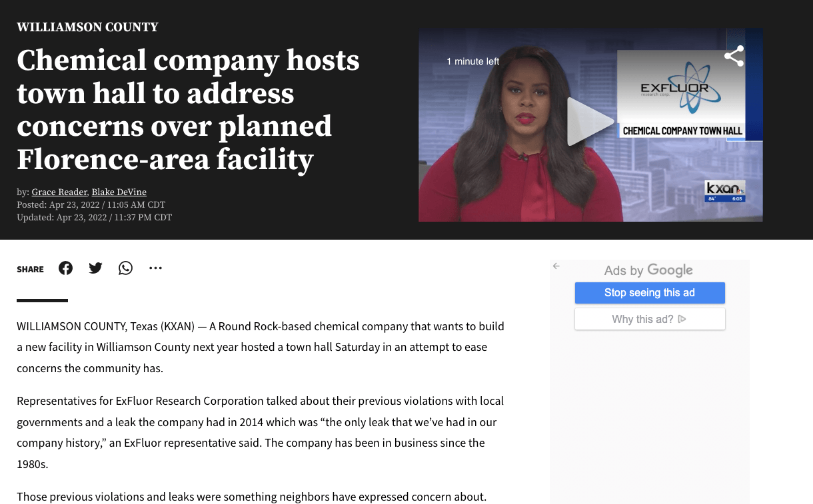Screen dimensions: 813x504
Task: Click the paragraph starting 'WILLIAMSON COUNTY, Texas (KXAN)'
Action: tap(261, 347)
